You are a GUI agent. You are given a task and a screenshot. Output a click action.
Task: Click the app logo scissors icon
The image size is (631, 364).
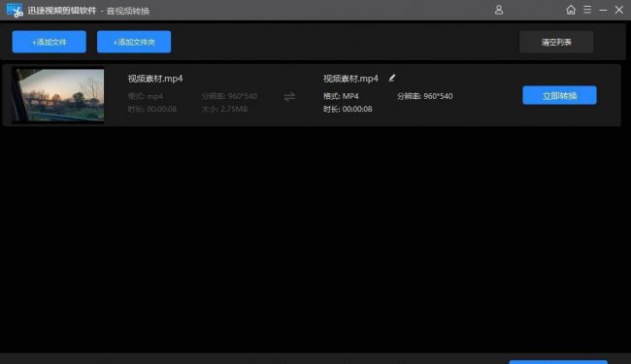tap(15, 10)
